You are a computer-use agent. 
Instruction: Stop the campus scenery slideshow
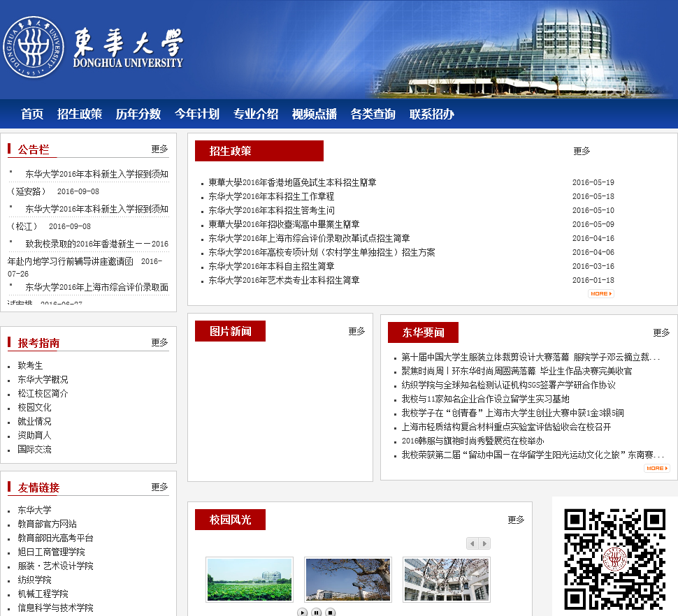point(330,612)
